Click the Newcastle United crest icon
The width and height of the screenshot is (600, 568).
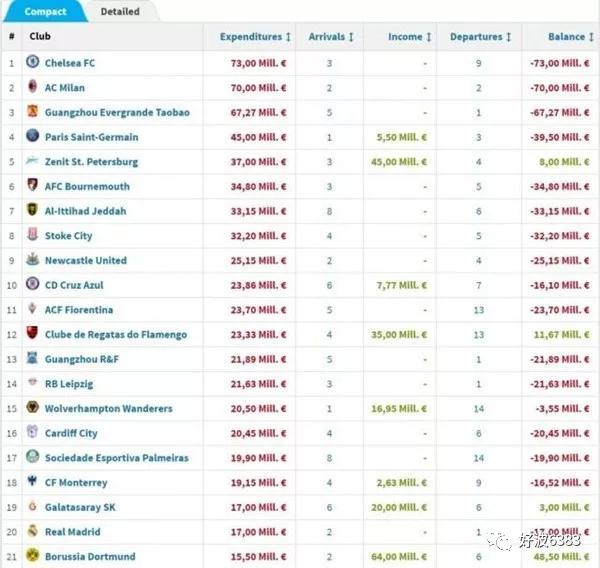tap(32, 260)
